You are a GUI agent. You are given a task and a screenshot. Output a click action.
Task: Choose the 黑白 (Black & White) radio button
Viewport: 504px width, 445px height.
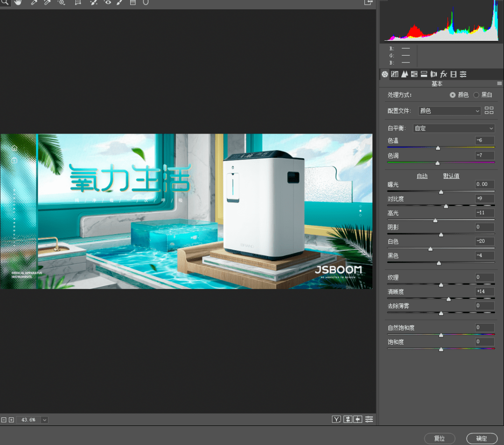[x=476, y=95]
